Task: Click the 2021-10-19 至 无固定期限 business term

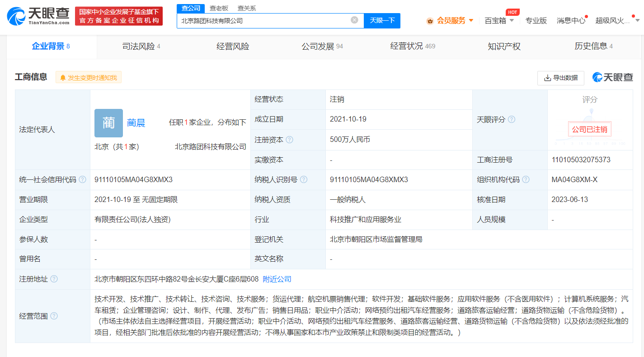Action: click(x=136, y=199)
